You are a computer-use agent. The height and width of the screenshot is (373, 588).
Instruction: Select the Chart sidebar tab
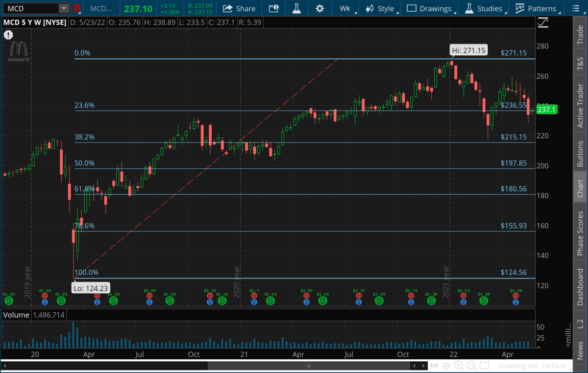pyautogui.click(x=580, y=188)
